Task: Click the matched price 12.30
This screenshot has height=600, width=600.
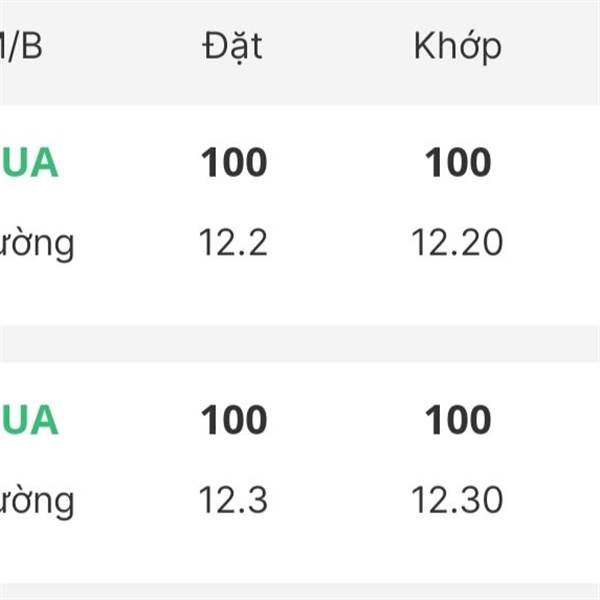Action: pos(458,500)
